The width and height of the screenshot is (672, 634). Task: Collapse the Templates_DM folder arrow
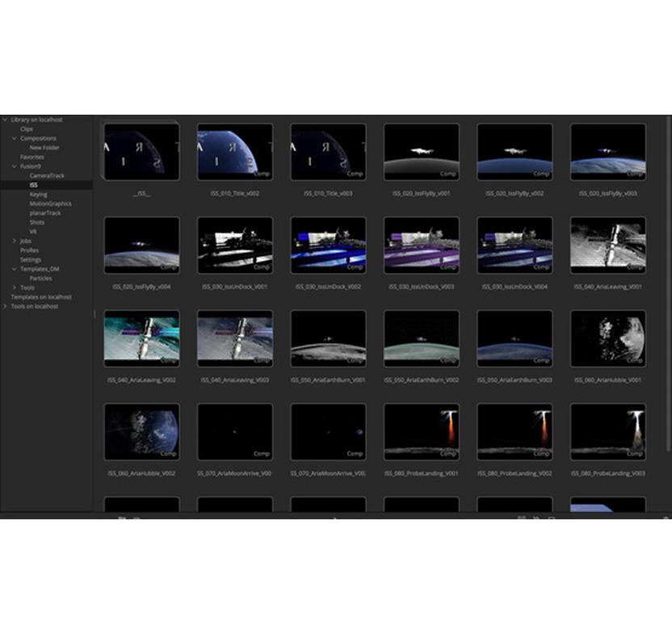click(15, 269)
